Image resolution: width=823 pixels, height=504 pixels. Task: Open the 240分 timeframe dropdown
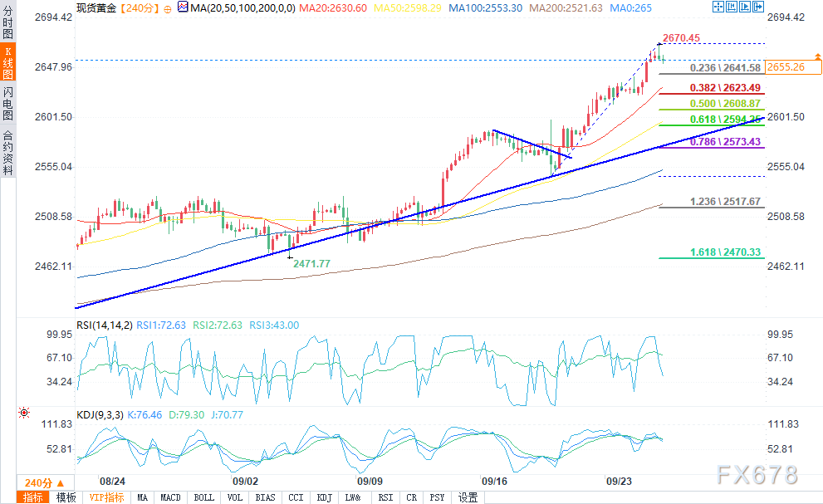click(37, 483)
